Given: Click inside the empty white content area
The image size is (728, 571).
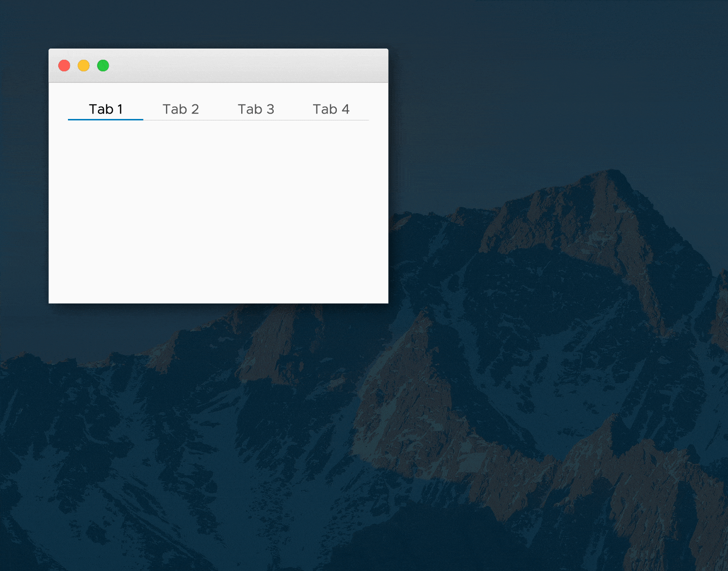Looking at the screenshot, I should pos(218,209).
